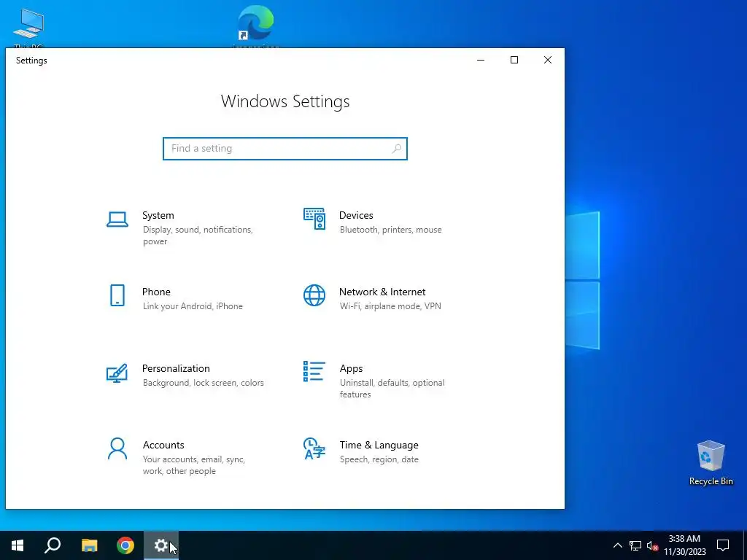Click the Devices keyboard and speaker icon
Image resolution: width=747 pixels, height=560 pixels.
pos(314,219)
